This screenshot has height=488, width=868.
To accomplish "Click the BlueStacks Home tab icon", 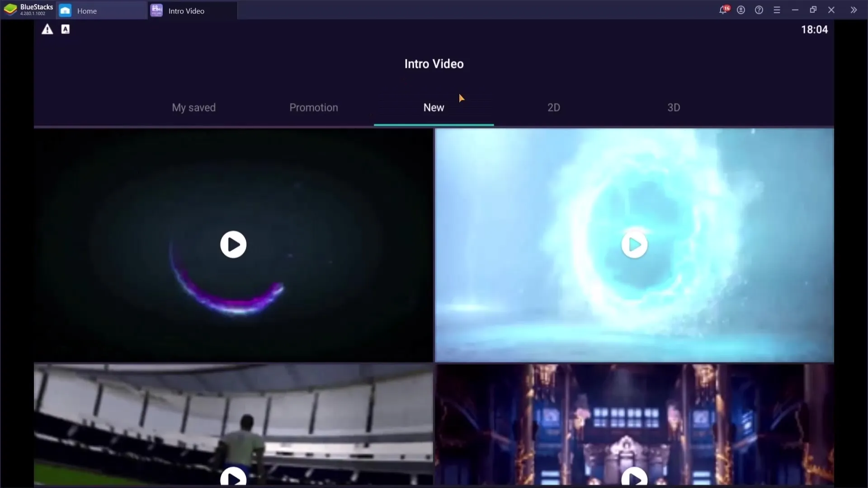I will [66, 10].
